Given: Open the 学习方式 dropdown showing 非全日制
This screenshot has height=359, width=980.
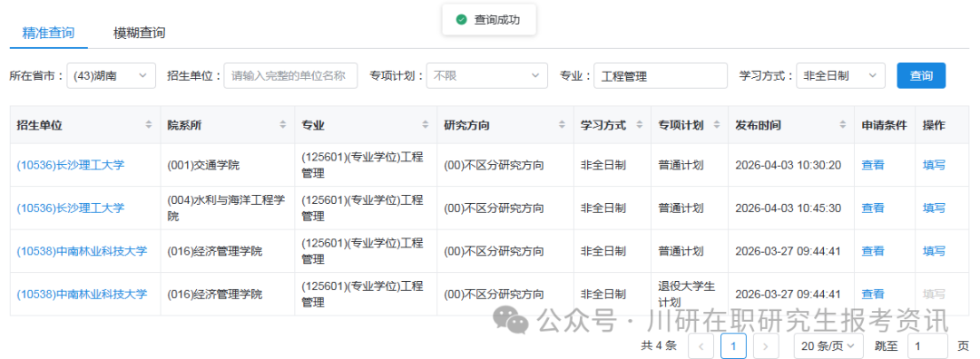Looking at the screenshot, I should [x=840, y=75].
